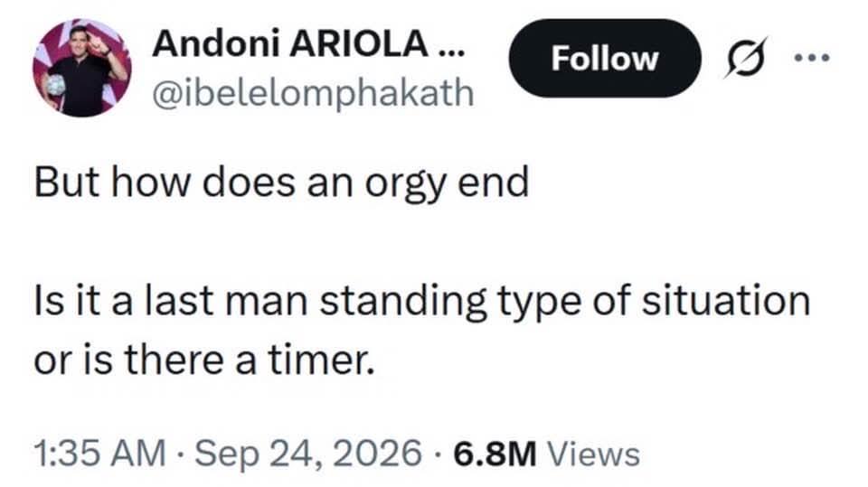Screen dimensions: 868x487
Task: Click the text 'or is there a timer.'
Action: pyautogui.click(x=204, y=361)
